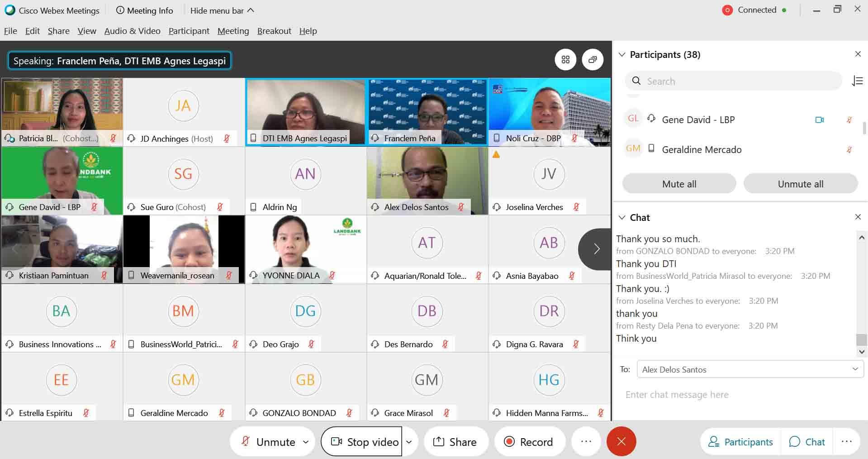The width and height of the screenshot is (868, 459).
Task: Open the Meeting menu
Action: click(x=233, y=31)
